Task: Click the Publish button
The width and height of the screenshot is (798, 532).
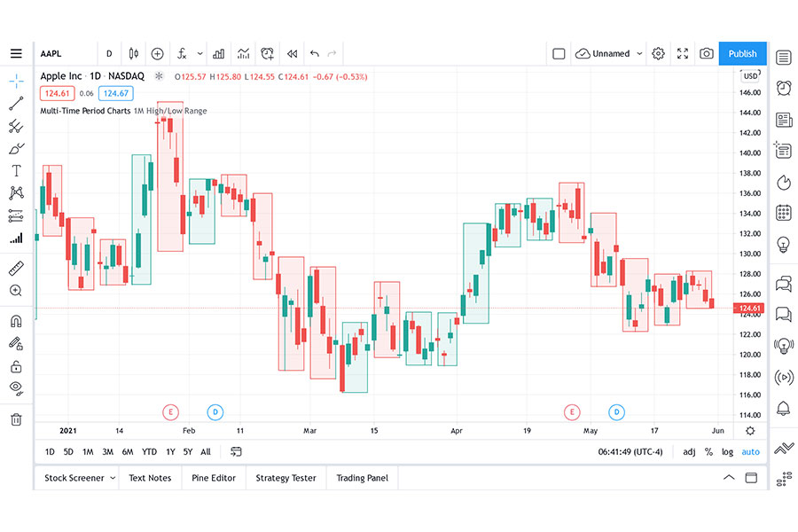Action: pyautogui.click(x=742, y=53)
